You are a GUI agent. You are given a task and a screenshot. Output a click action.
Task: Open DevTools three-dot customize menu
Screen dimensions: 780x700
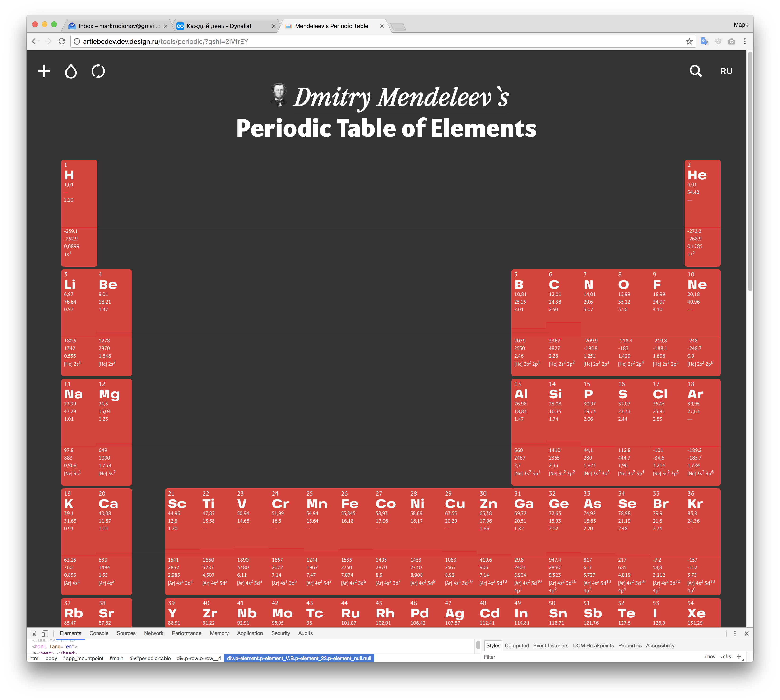[735, 633]
